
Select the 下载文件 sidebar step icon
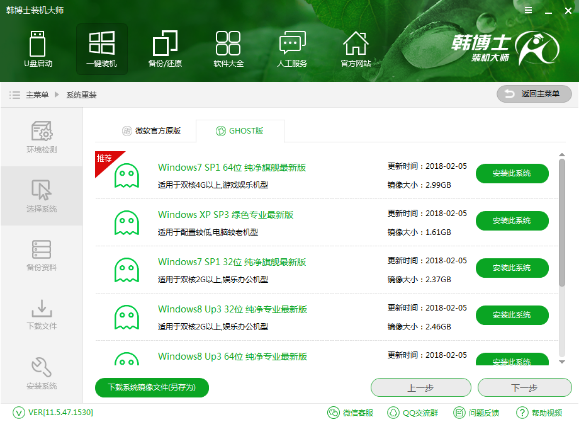pos(41,308)
